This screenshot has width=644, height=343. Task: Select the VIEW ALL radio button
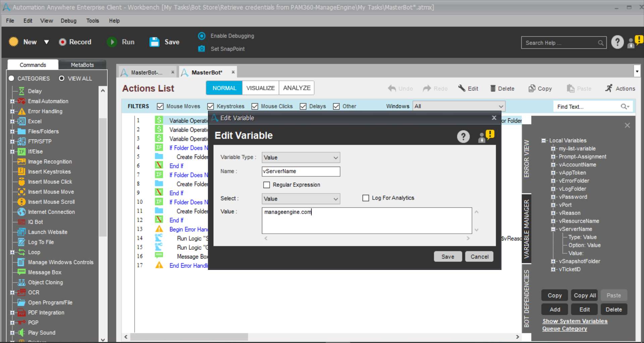coord(62,78)
